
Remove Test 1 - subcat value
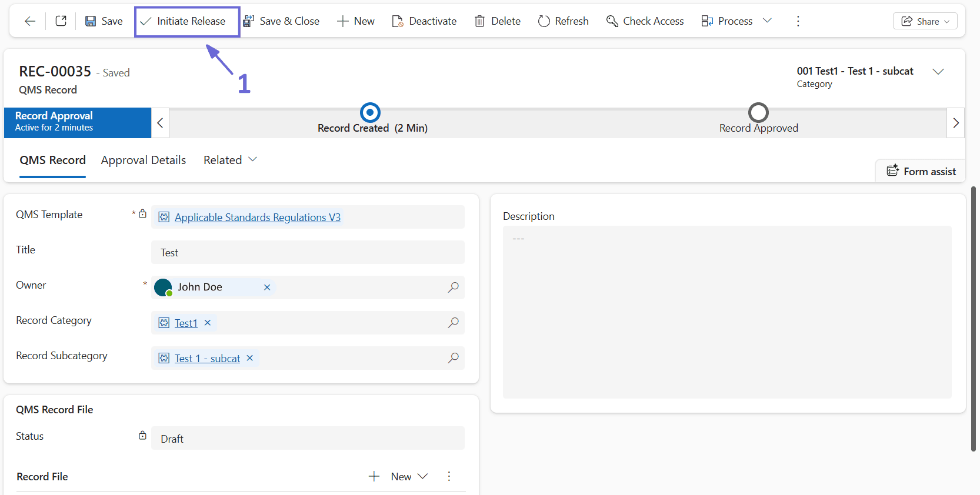[250, 358]
